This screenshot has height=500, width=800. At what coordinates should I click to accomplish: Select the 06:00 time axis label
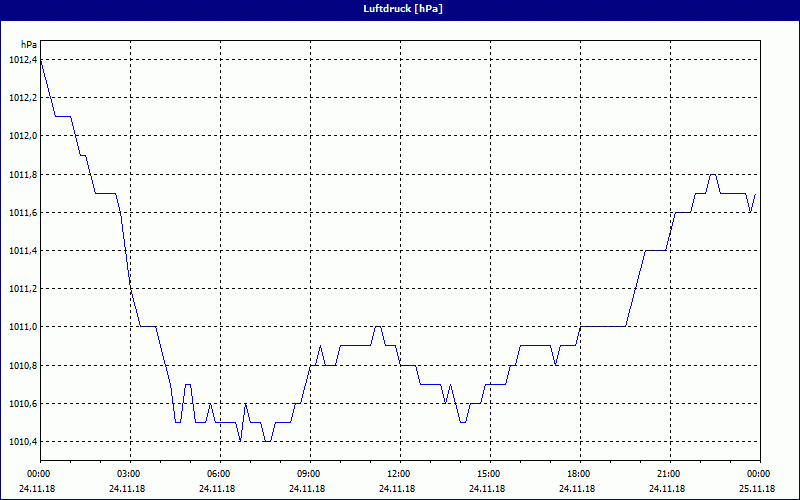tap(219, 474)
